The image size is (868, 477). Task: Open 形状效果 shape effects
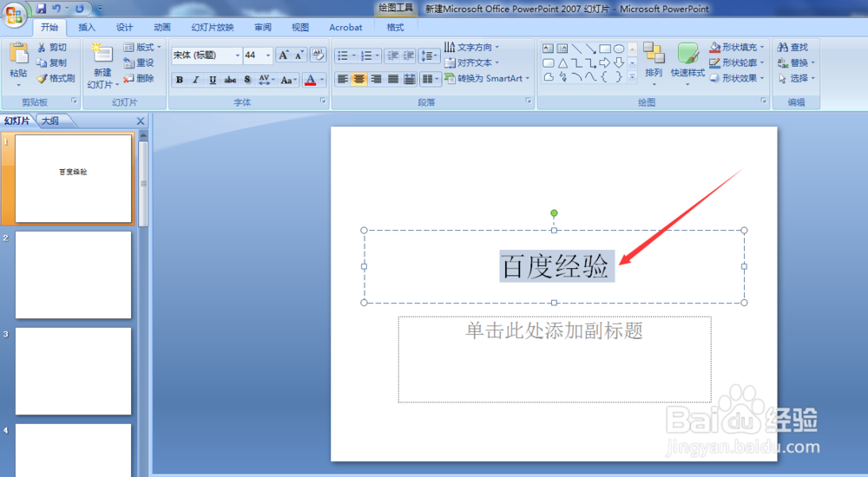pyautogui.click(x=737, y=78)
